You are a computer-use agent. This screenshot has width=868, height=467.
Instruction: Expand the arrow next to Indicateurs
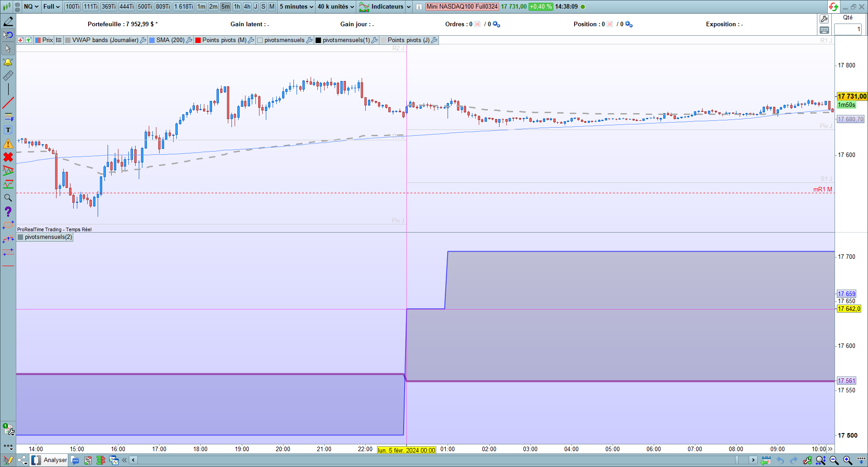point(409,7)
